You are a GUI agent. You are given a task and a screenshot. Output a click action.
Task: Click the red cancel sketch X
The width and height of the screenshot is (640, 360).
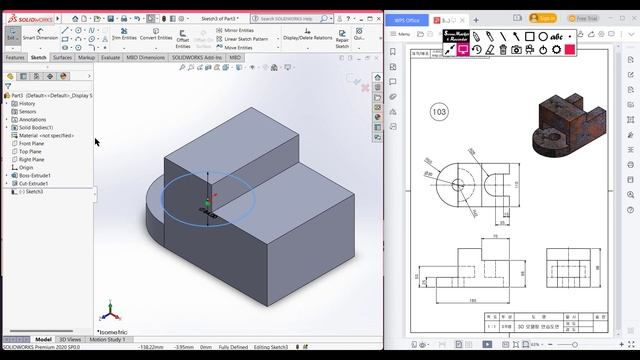coord(365,88)
